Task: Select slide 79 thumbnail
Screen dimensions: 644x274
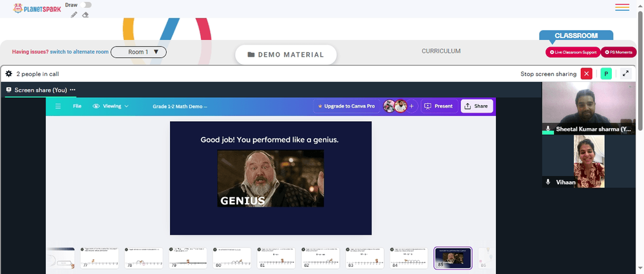Action: [x=188, y=258]
